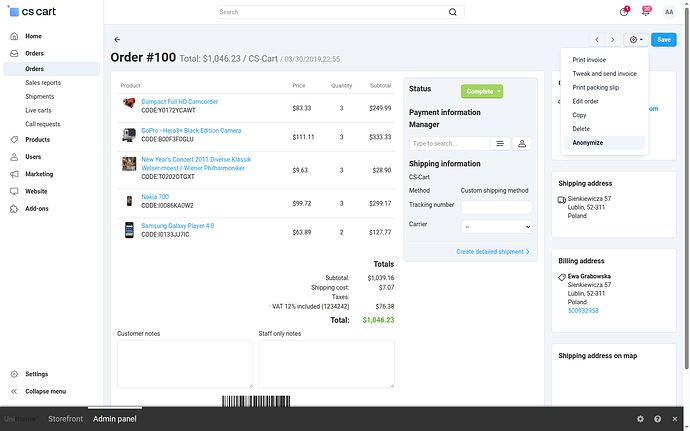
Task: Click the Samsung Galaxy Player thumbnail
Action: click(129, 230)
